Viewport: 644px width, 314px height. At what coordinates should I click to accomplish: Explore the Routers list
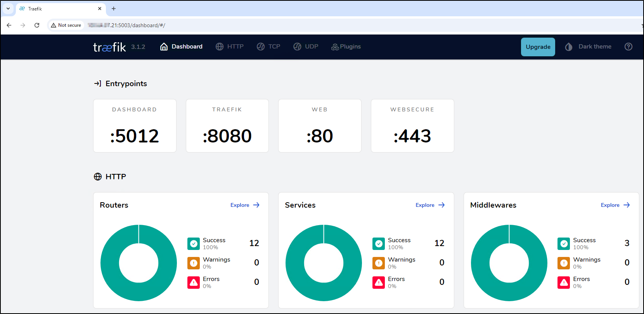[245, 205]
